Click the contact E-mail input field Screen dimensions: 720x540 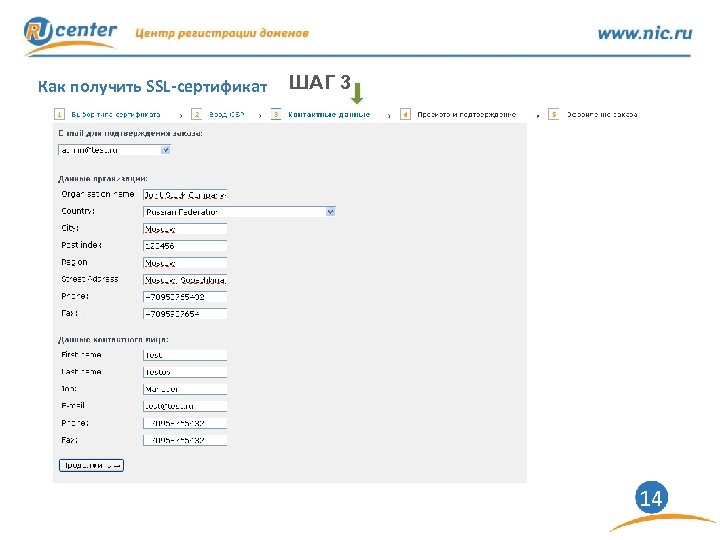click(x=185, y=406)
